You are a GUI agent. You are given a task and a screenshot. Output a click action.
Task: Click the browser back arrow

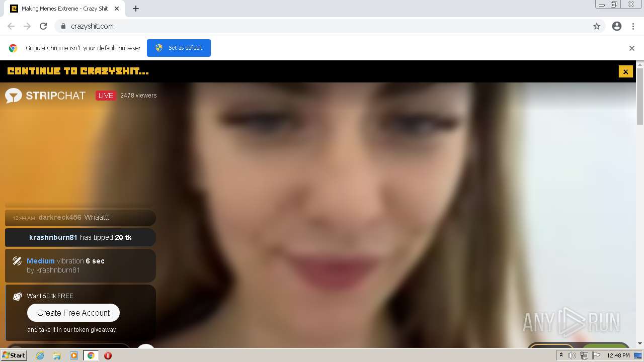[11, 26]
